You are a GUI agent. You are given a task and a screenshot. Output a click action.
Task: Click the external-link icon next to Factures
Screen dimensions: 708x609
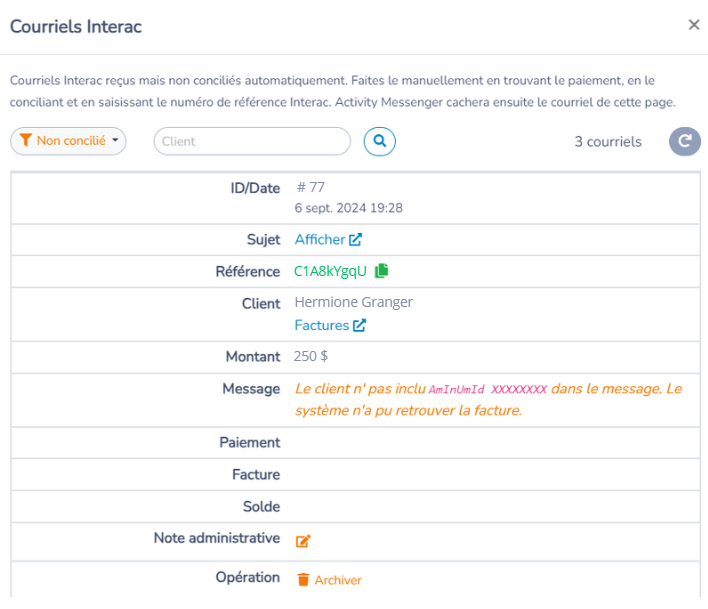[x=359, y=325]
